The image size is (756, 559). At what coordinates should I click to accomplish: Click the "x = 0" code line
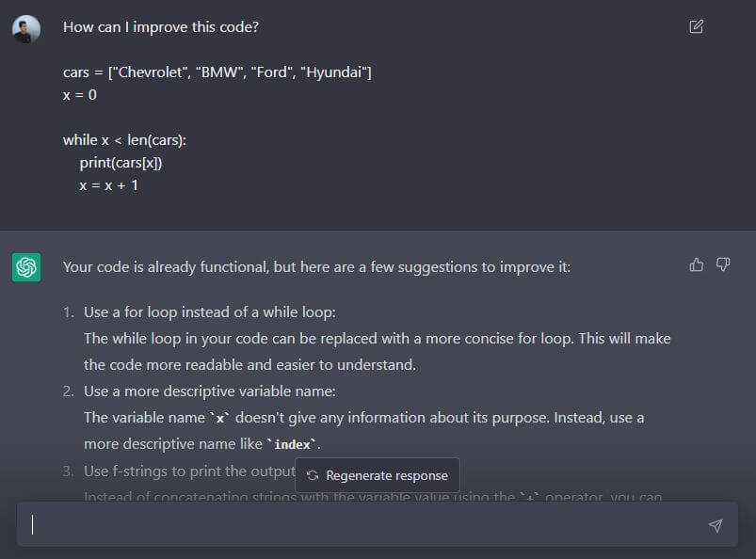click(x=80, y=95)
